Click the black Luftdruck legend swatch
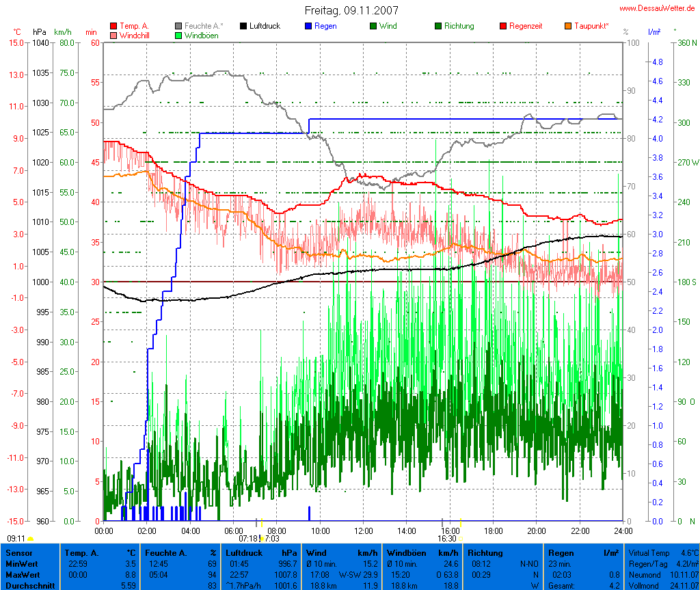Screen dimensions: 700x590 [x=243, y=26]
